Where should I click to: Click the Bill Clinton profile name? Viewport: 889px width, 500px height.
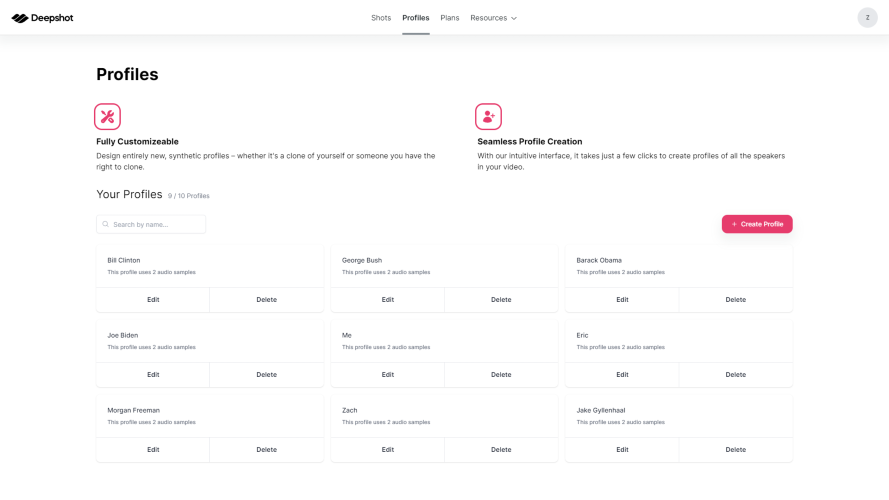(x=124, y=260)
